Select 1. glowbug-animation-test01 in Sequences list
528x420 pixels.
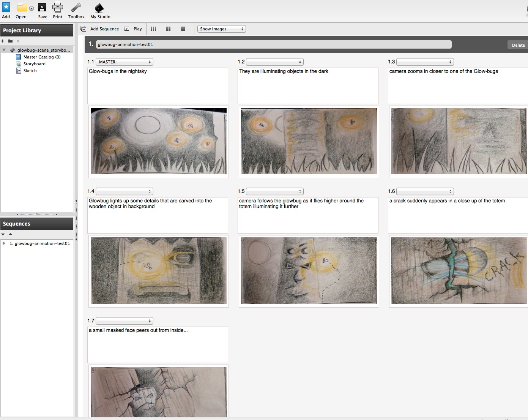(x=40, y=243)
